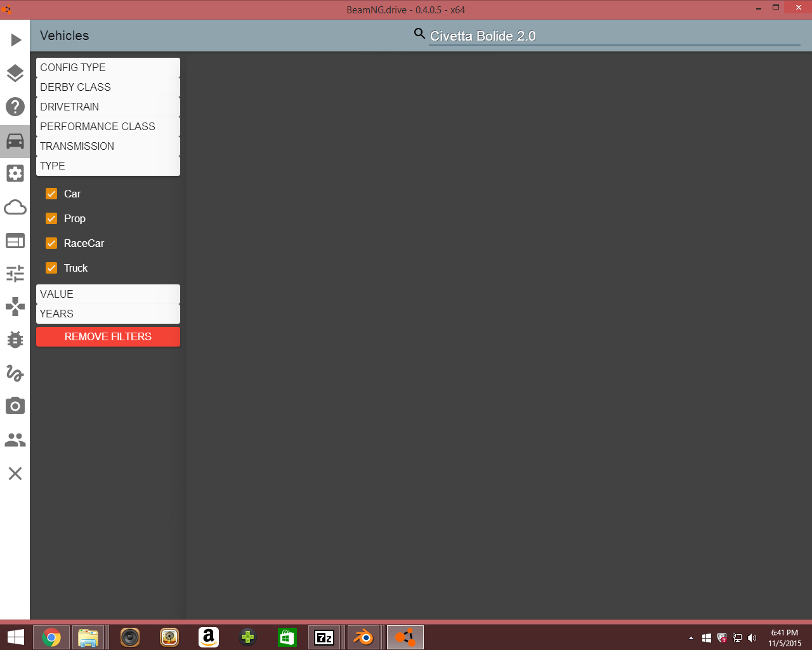Screen dimensions: 812x650
Task: Open the Vehicle Config parts icon
Action: point(15,173)
